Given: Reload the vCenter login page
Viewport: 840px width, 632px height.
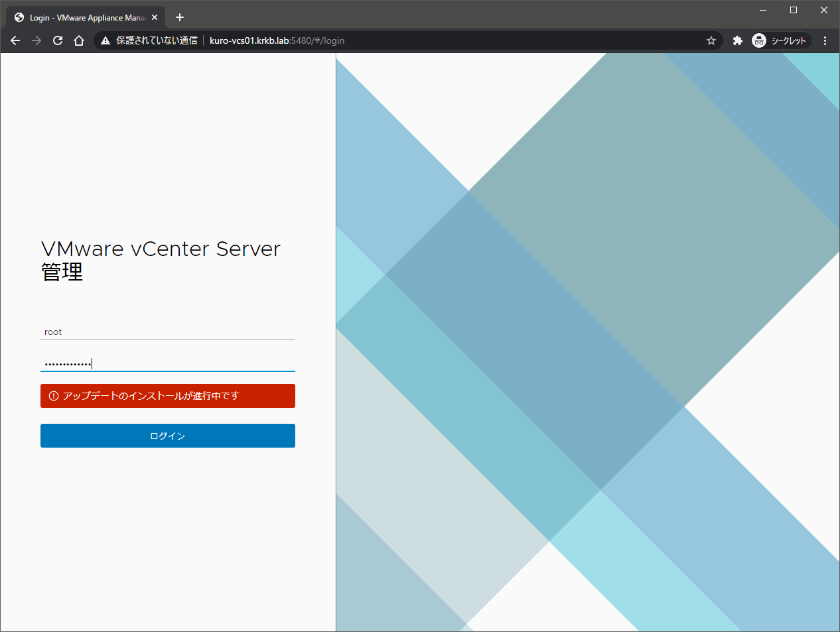Looking at the screenshot, I should [x=58, y=40].
